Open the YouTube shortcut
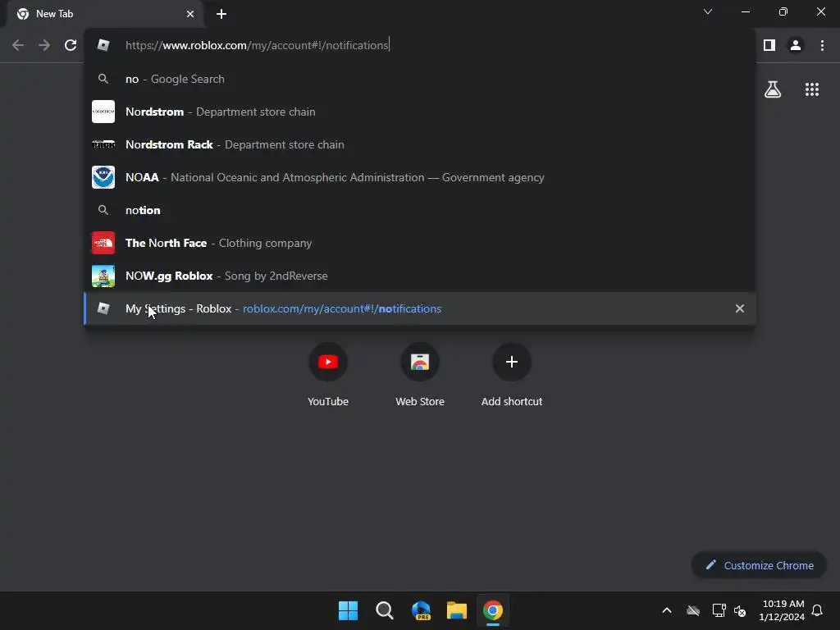The height and width of the screenshot is (630, 840). [328, 374]
